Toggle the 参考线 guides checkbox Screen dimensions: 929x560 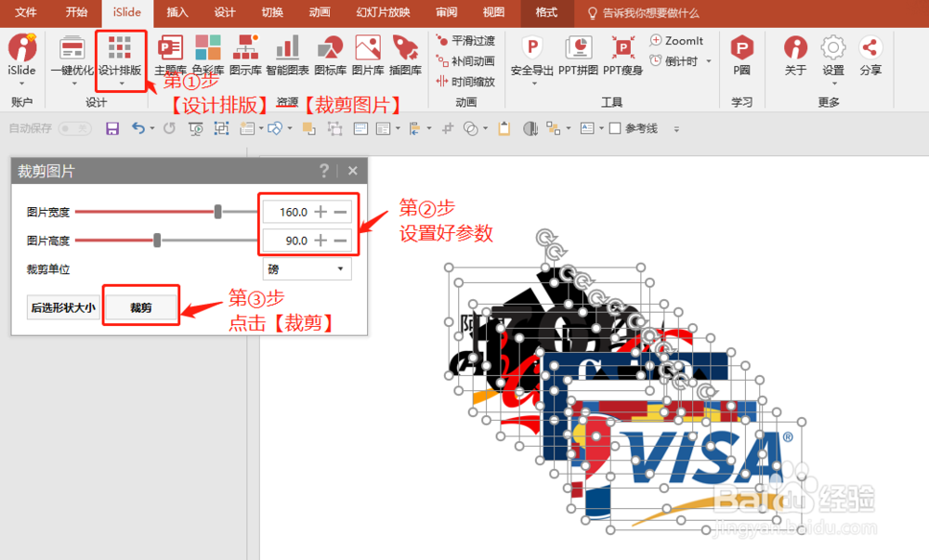(x=615, y=128)
